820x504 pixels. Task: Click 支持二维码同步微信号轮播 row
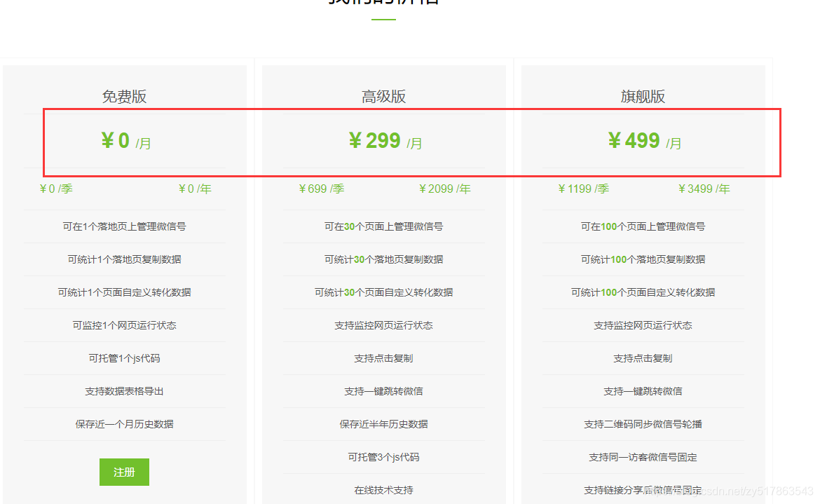coord(643,424)
